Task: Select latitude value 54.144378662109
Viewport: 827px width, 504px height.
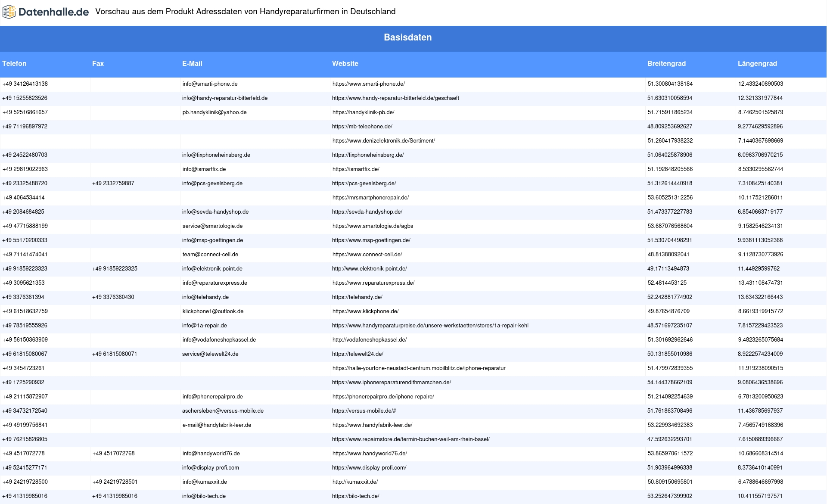Action: click(x=670, y=383)
